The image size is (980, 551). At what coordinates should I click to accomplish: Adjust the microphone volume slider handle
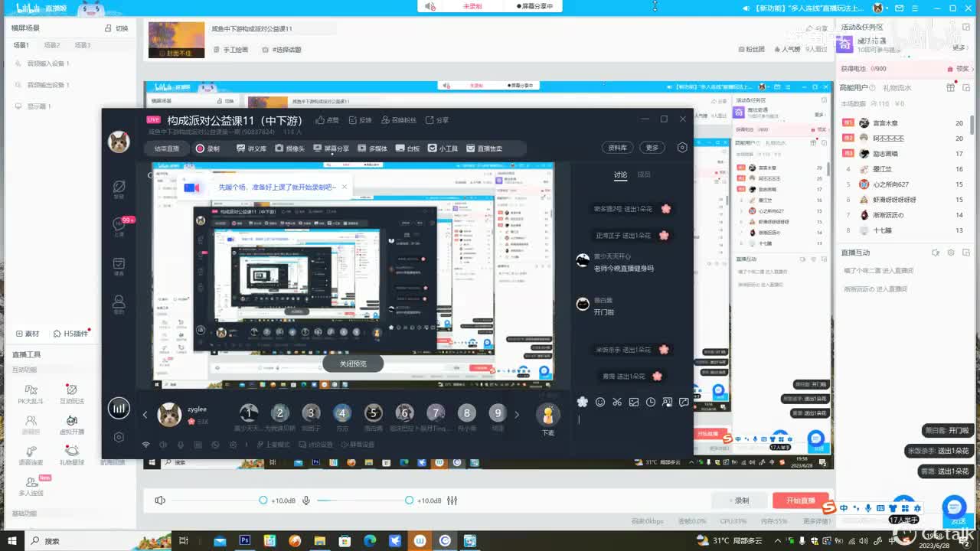(409, 500)
